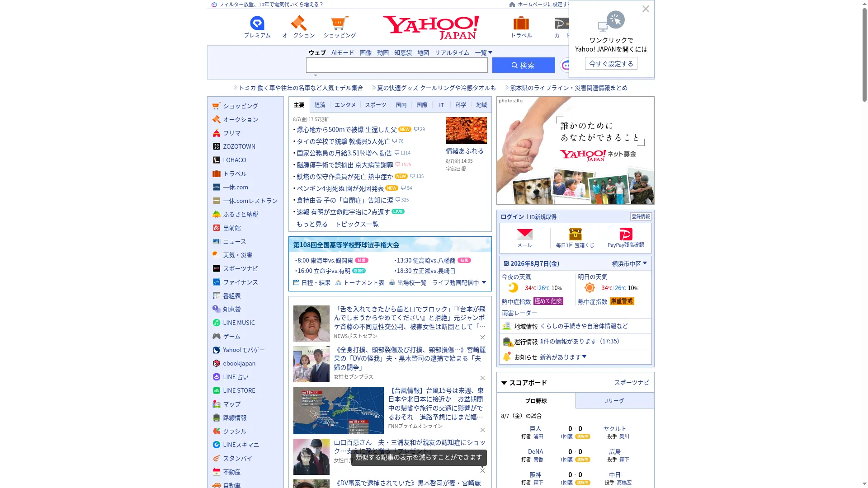Click the 番組表 sidebar icon
The image size is (868, 488).
(x=217, y=296)
